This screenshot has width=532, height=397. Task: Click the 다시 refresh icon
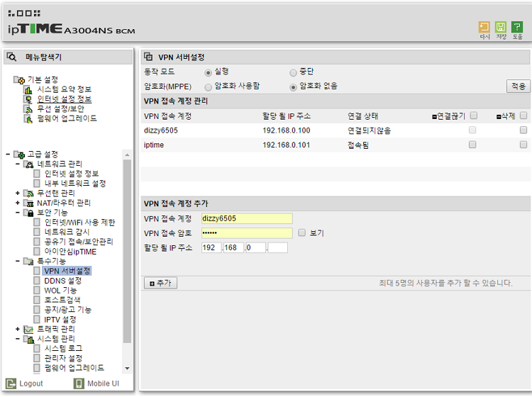tap(484, 27)
